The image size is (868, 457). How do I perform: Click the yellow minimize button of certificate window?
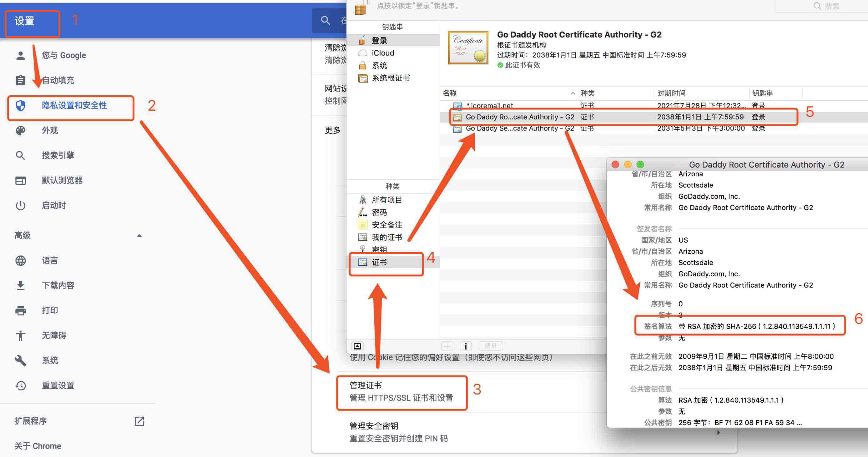(628, 164)
